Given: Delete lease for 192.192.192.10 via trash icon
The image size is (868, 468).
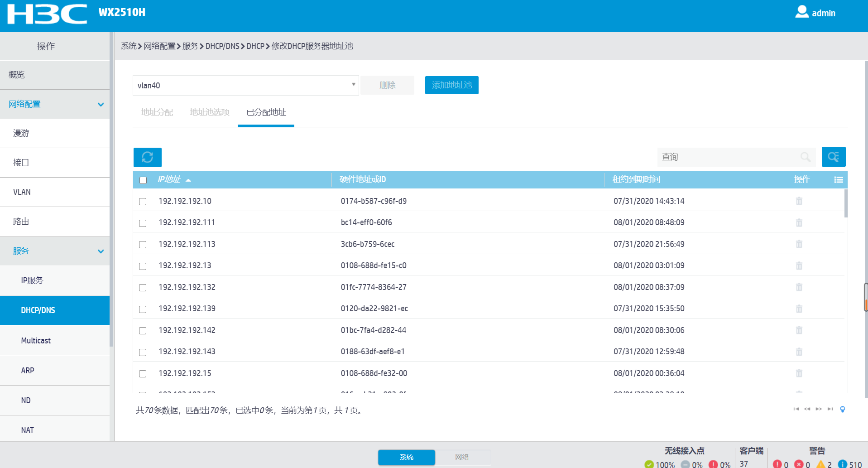Looking at the screenshot, I should 799,201.
